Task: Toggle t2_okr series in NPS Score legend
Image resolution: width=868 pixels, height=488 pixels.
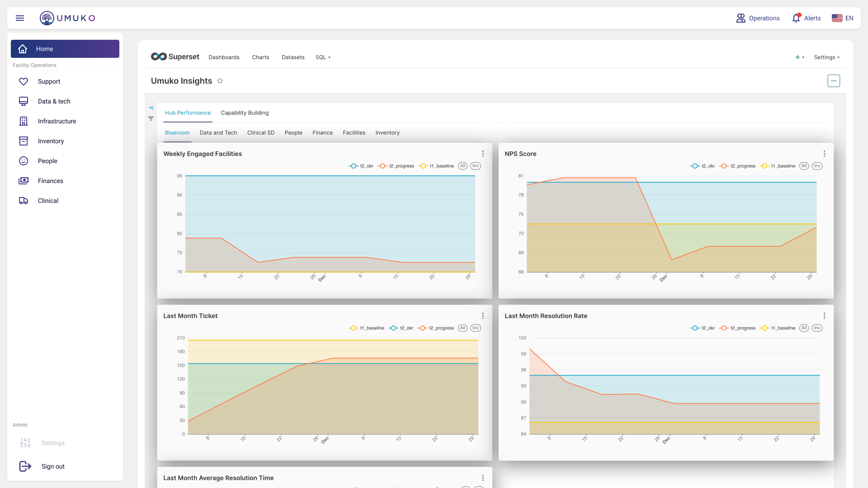Action: (703, 166)
